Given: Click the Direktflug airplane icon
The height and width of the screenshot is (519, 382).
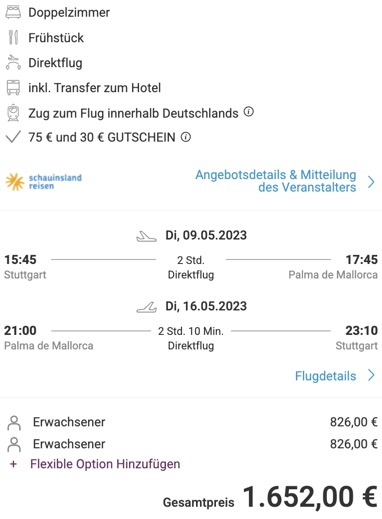Looking at the screenshot, I should click(13, 62).
